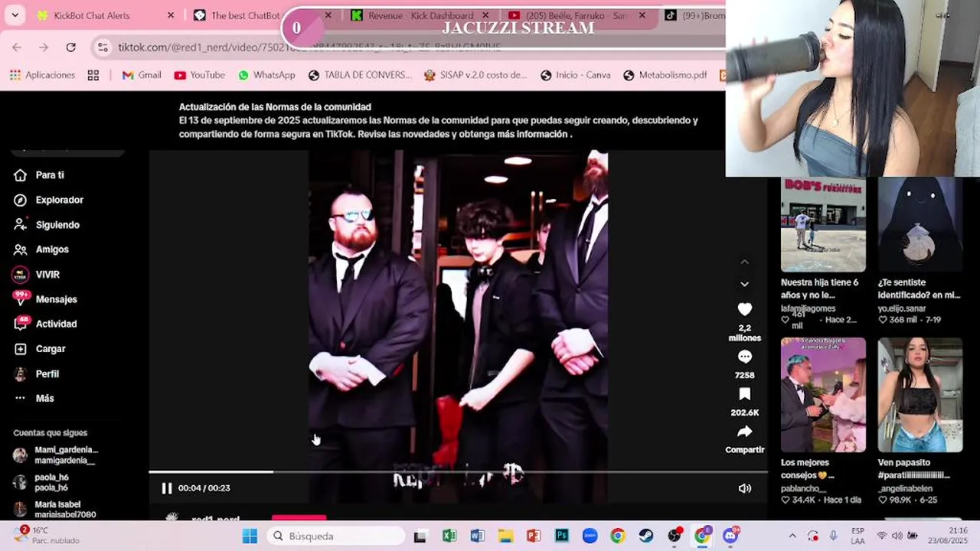Open SISAP v.2.0 costo bookmark

click(x=475, y=75)
